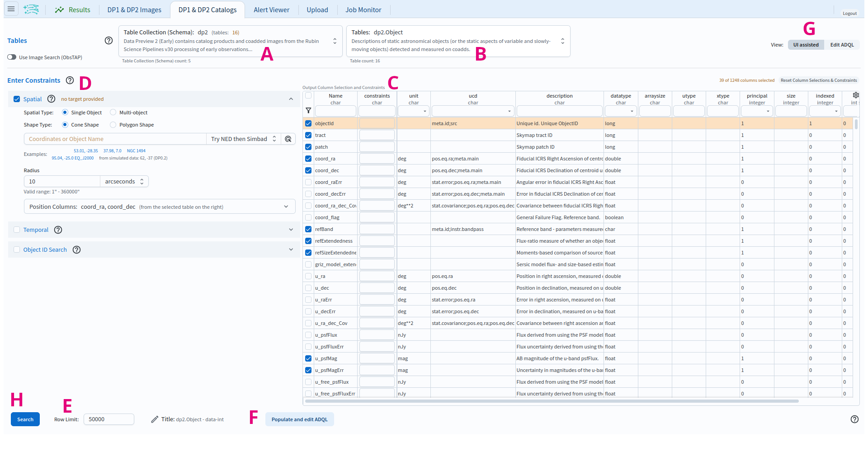Open the bottom-right help icon
The width and height of the screenshot is (868, 461).
pyautogui.click(x=854, y=419)
